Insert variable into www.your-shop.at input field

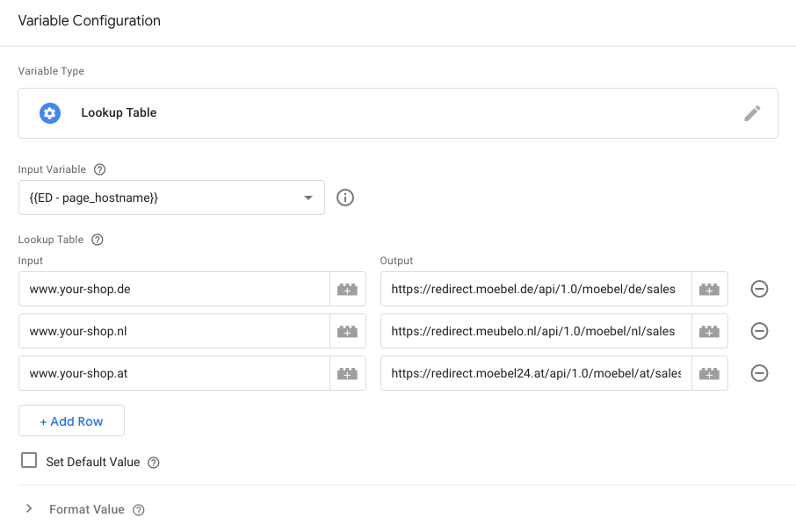(348, 373)
